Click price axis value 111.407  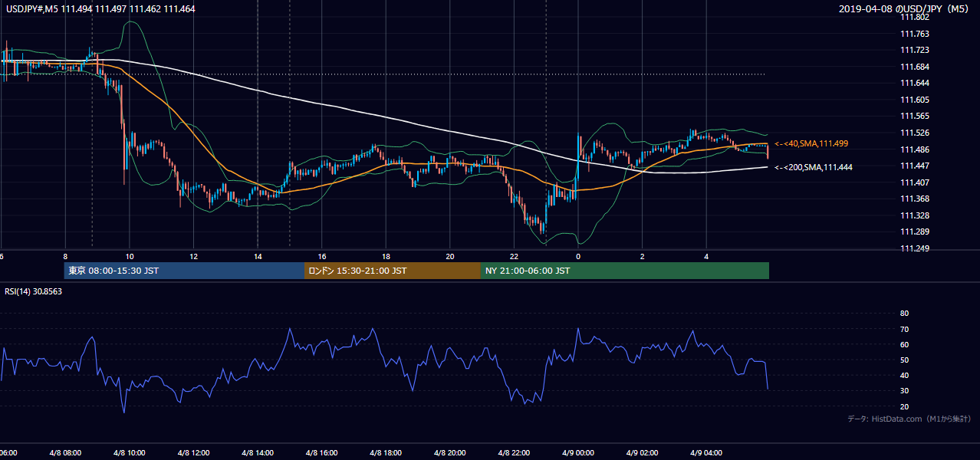coord(914,182)
